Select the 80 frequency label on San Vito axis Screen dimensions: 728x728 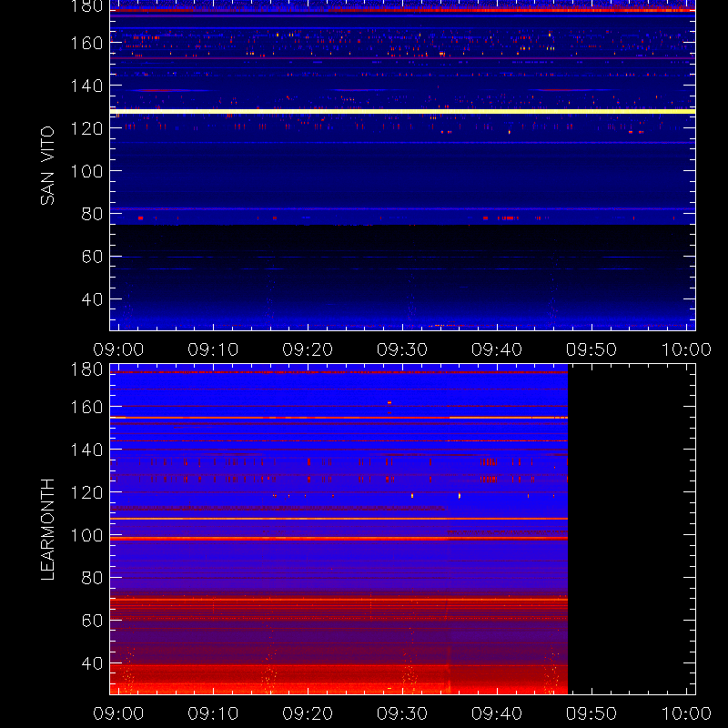click(x=92, y=214)
